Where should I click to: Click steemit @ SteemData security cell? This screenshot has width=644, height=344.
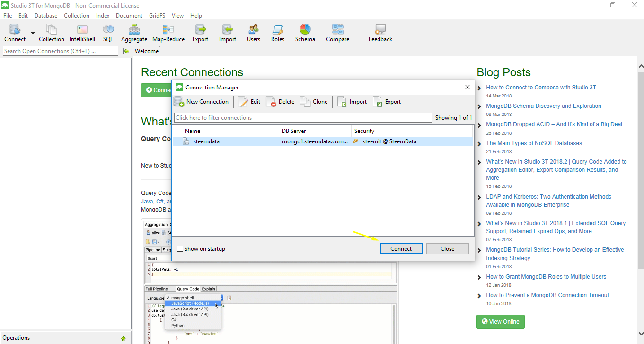click(x=389, y=141)
